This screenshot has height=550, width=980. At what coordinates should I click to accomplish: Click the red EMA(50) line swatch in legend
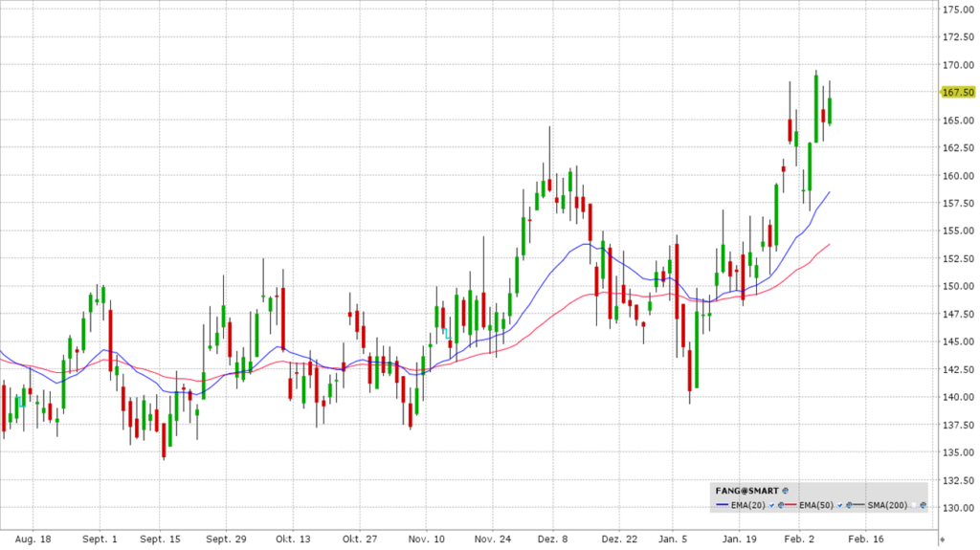coord(791,505)
